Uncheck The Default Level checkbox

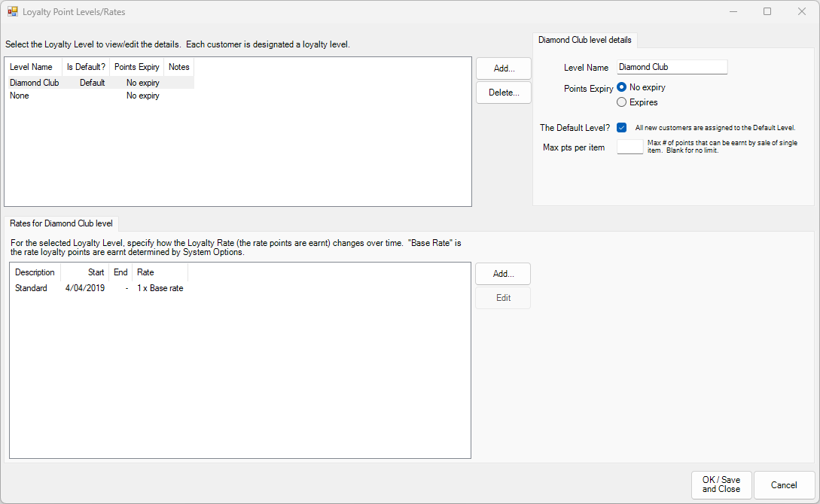622,127
